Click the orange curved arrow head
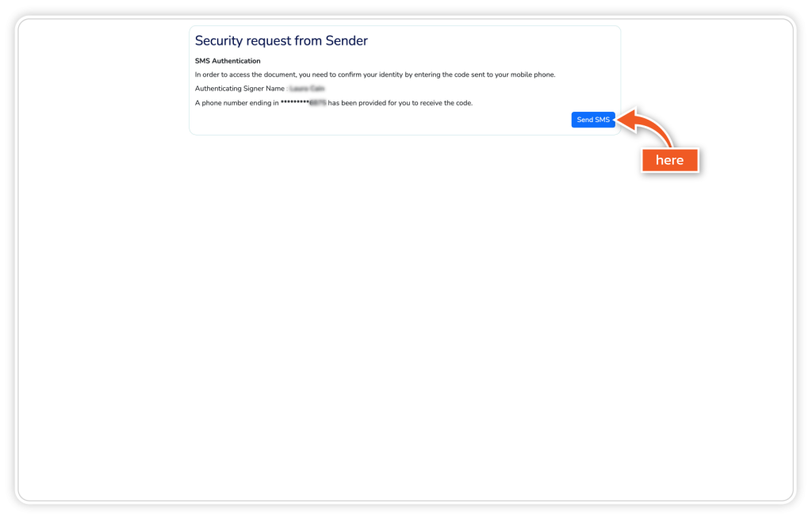Image resolution: width=812 pixels, height=519 pixels. pyautogui.click(x=623, y=120)
